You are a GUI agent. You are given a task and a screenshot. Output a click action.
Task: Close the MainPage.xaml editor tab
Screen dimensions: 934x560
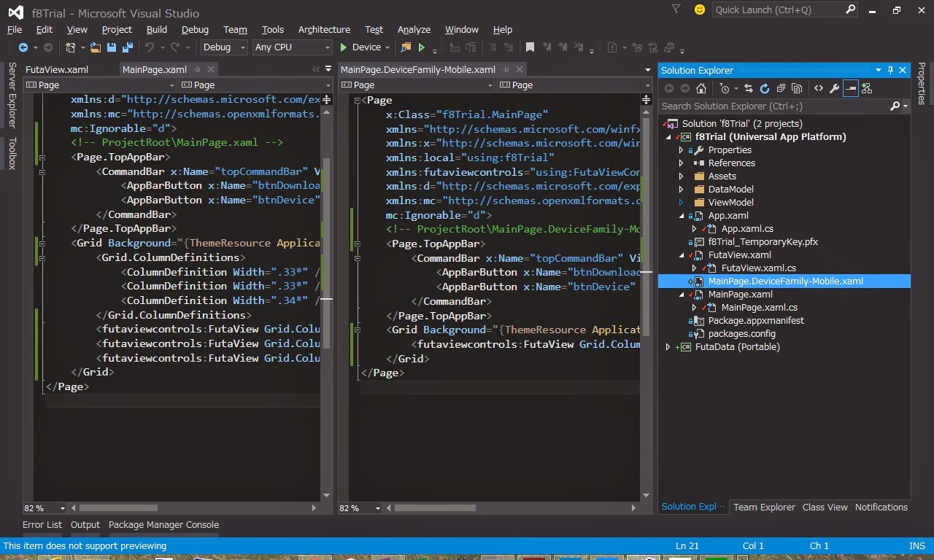(x=211, y=69)
